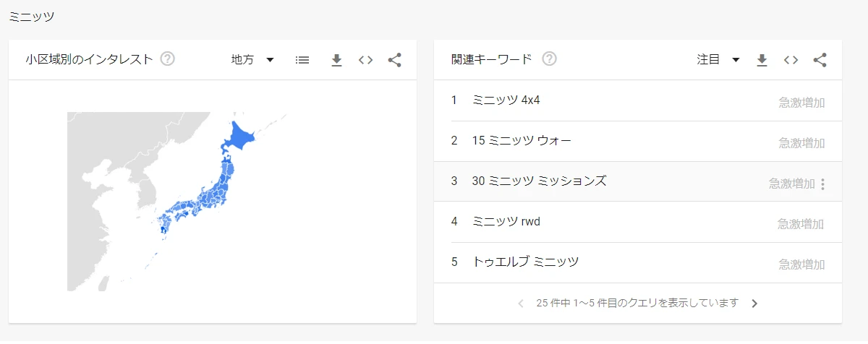868x344 pixels.
Task: Click Hokkaido region on the Japan map
Action: (x=239, y=137)
